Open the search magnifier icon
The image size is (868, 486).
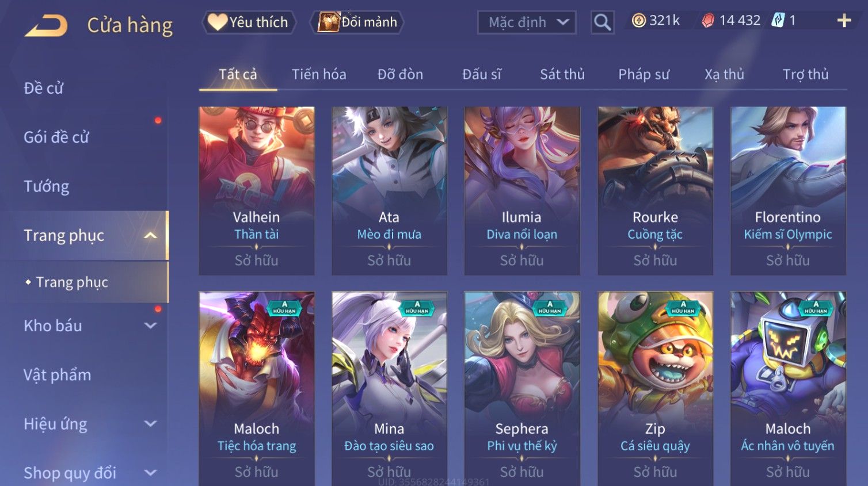pos(603,22)
